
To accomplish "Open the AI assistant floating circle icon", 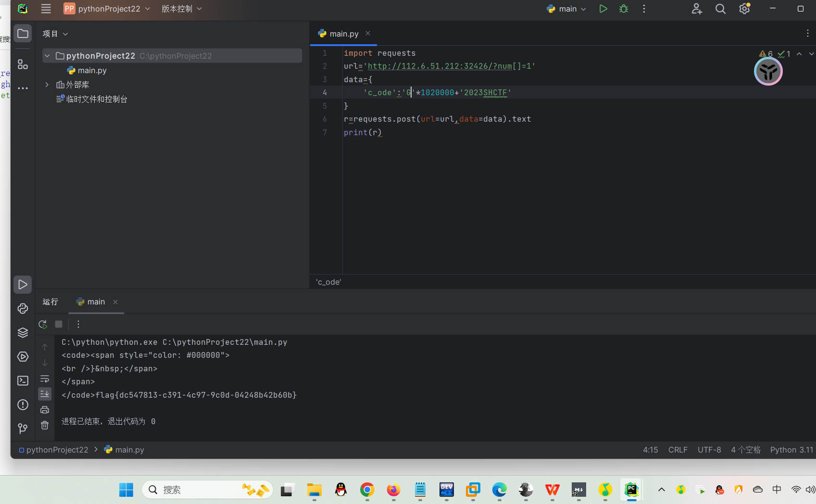I will [x=768, y=72].
